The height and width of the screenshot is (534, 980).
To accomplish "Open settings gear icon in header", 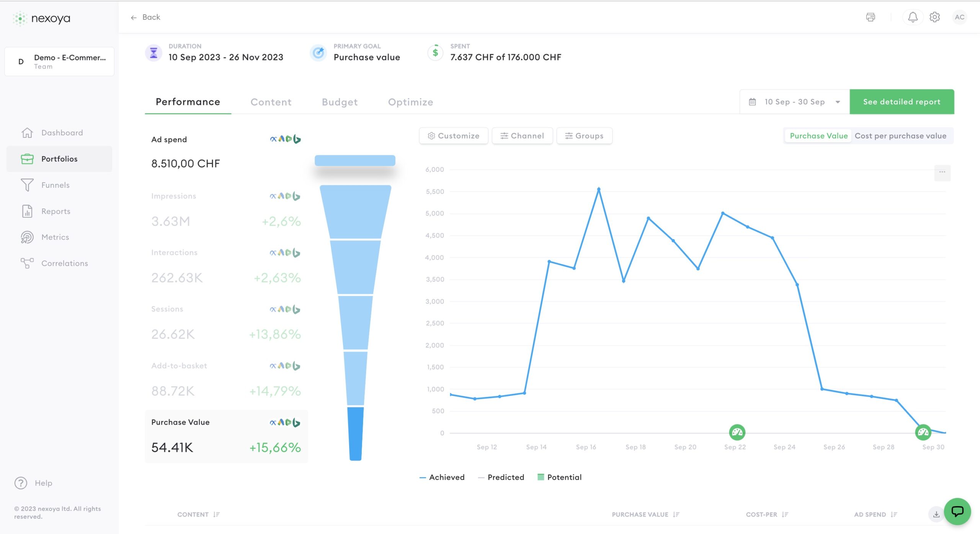I will pyautogui.click(x=934, y=17).
